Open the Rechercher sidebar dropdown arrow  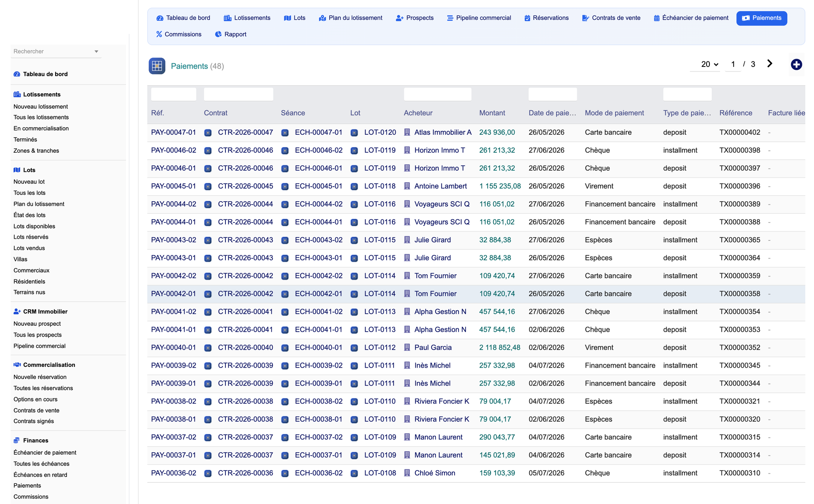pyautogui.click(x=96, y=51)
